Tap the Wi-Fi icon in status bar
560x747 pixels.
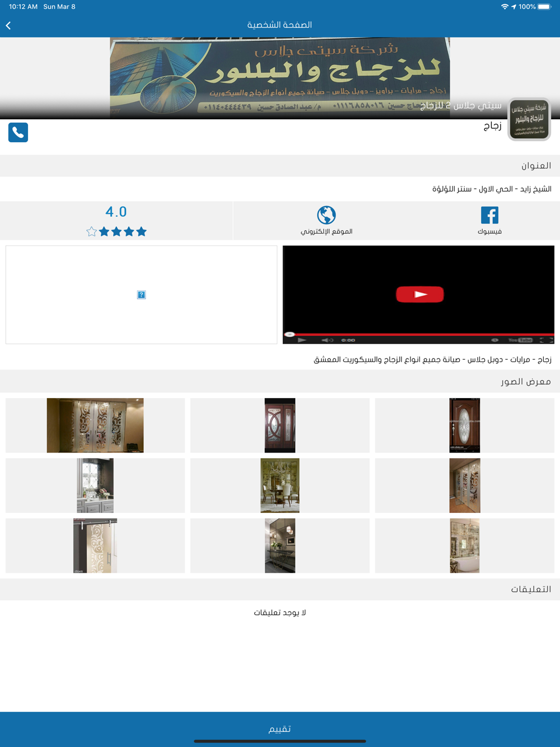click(505, 7)
